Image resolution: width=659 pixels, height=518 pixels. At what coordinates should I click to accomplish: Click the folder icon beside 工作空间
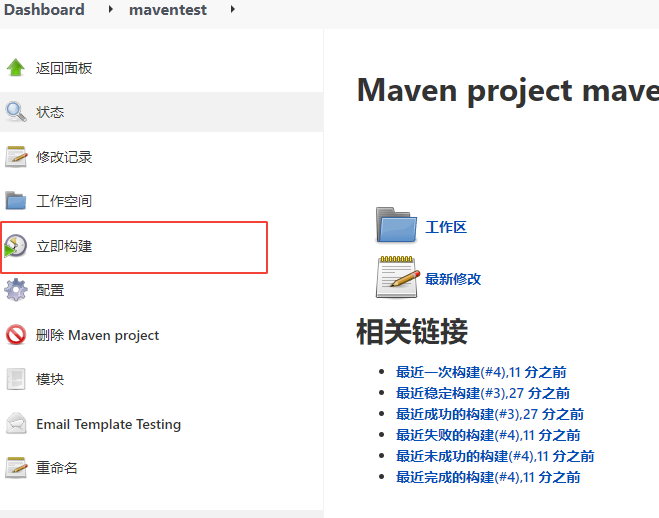point(16,200)
